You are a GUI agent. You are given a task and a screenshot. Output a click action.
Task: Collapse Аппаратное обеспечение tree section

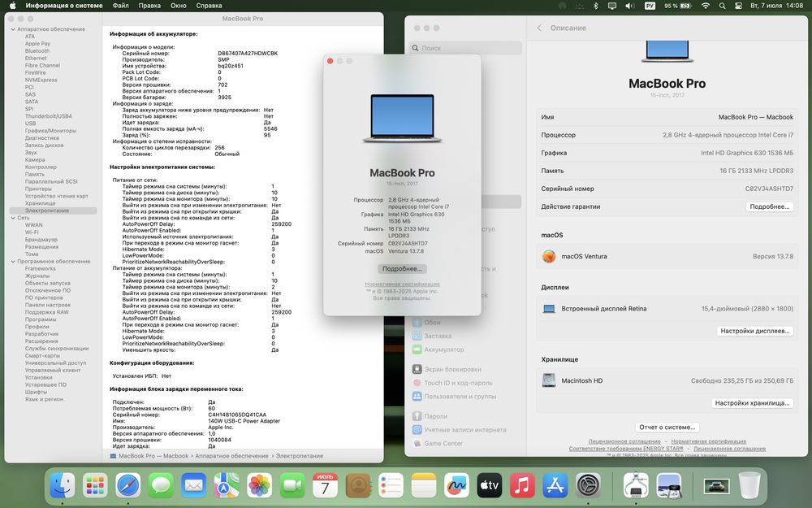pos(13,29)
